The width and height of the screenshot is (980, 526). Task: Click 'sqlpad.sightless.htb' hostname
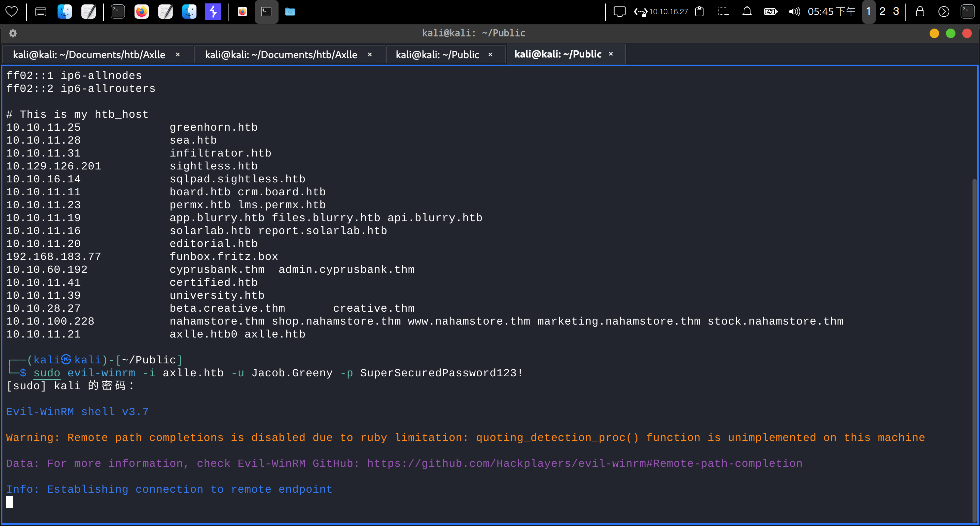pos(237,179)
